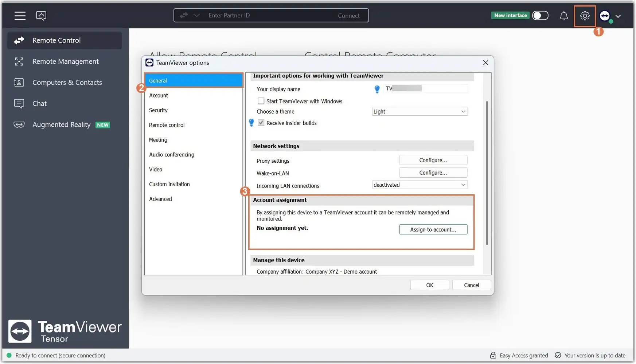Click Configure button for Proxy settings
636x364 pixels.
[x=433, y=160]
